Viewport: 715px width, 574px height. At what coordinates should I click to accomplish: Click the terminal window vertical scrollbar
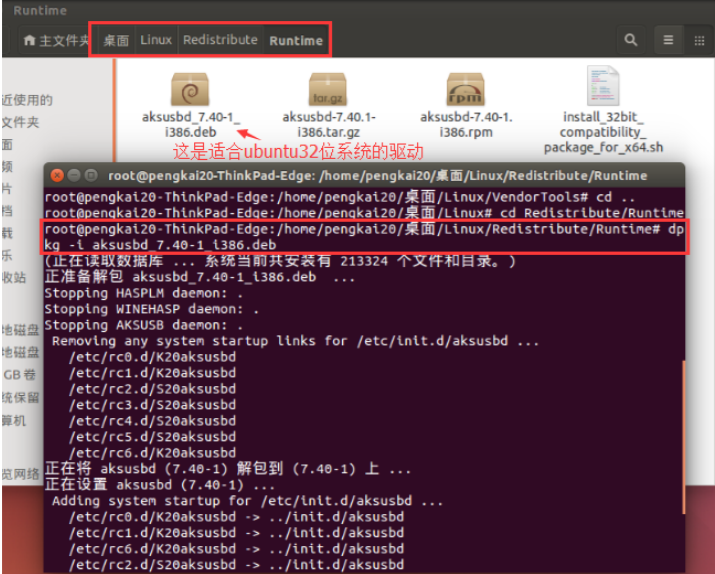click(x=683, y=437)
